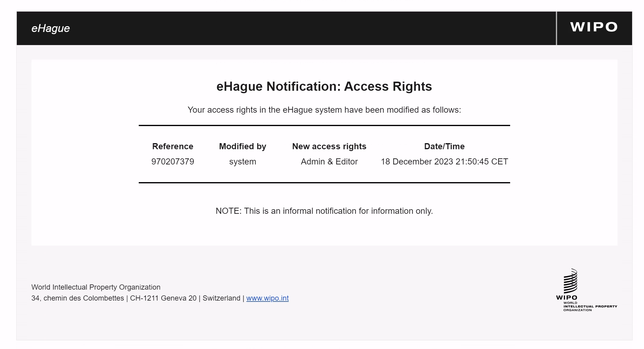Click the 'system' value under Modified by
The width and height of the screenshot is (644, 349).
(x=242, y=162)
